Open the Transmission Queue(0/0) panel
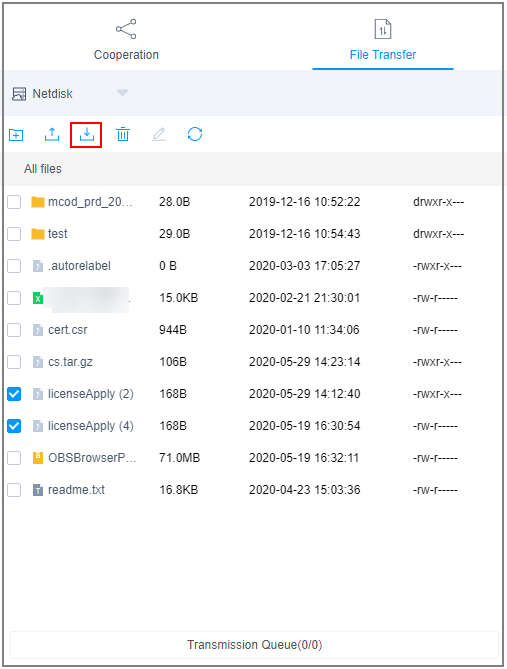Viewport: 507px width, 669px height. 254,645
